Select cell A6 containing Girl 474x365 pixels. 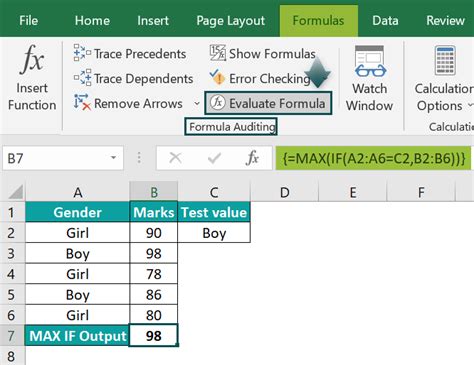click(78, 315)
